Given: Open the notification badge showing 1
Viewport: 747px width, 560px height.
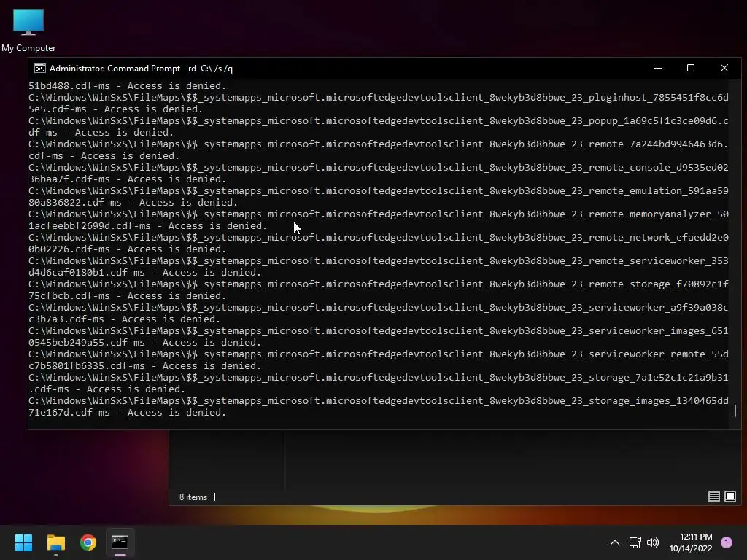Looking at the screenshot, I should tap(727, 542).
